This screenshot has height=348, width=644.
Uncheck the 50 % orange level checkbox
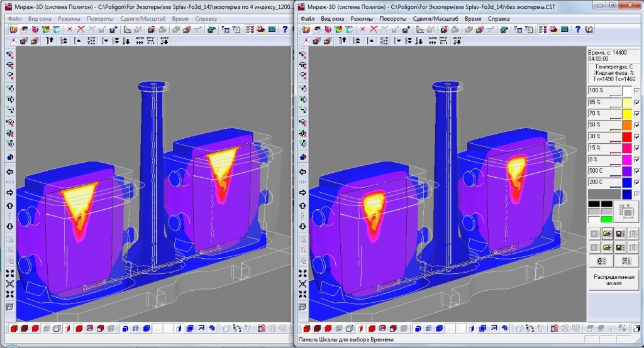[637, 125]
